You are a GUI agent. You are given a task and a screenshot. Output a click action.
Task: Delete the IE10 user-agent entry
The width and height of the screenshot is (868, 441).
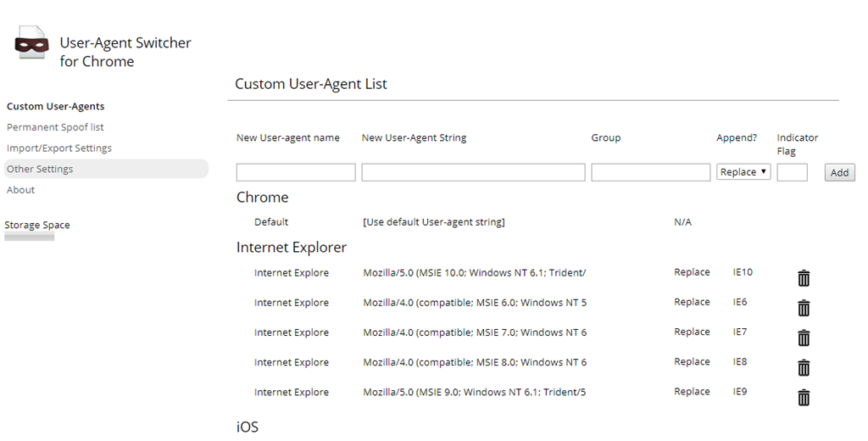[804, 277]
